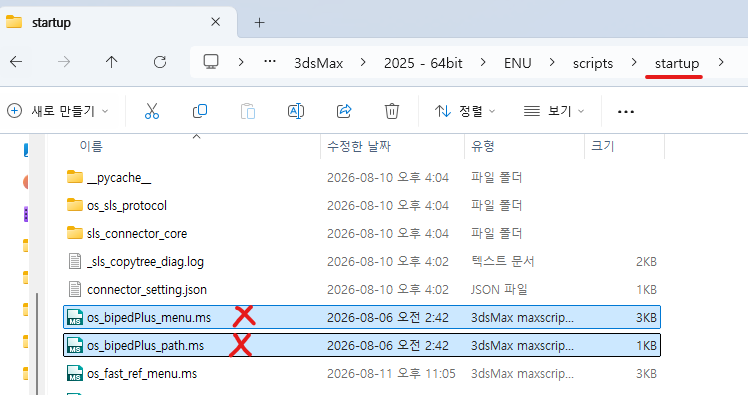748x395 pixels.
Task: Select the os_fast_ref_menu.ms script icon
Action: tap(75, 374)
